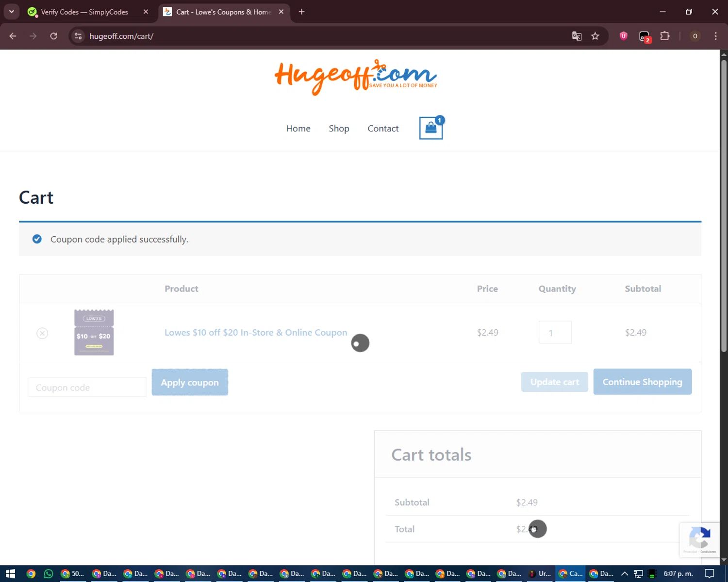Open the taskbar Chrome window labeled 50...
728x582 pixels.
click(72, 574)
